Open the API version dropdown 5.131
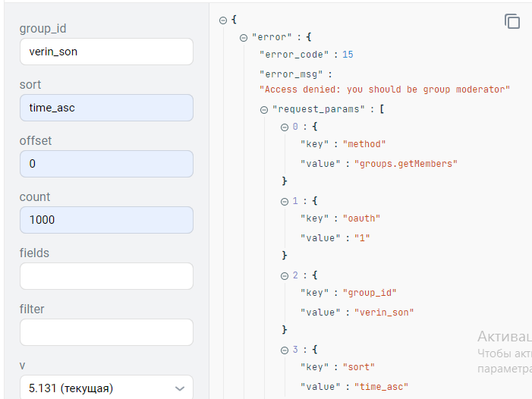Viewport: 532px width, 399px height. pos(106,388)
